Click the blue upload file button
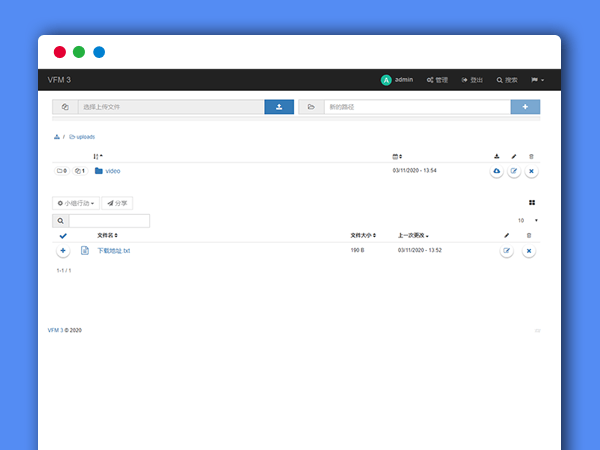Viewport: 600px width, 450px height. 279,107
